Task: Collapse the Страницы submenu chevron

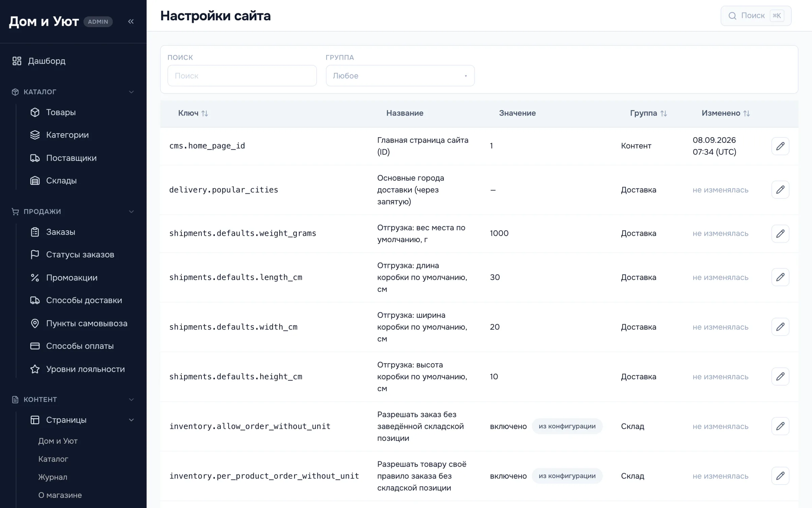Action: coord(131,420)
